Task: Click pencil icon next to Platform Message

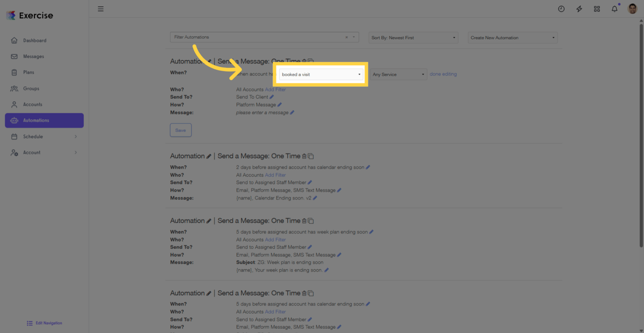Action: [x=280, y=105]
